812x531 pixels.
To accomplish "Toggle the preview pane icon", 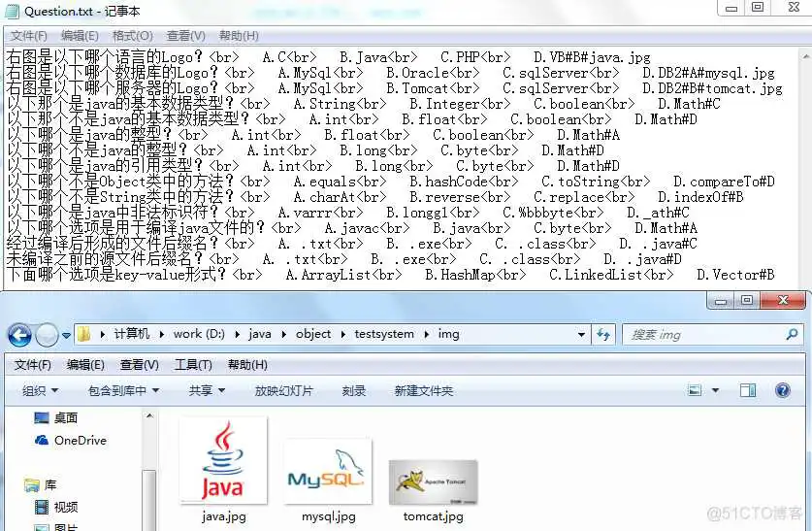I will click(748, 390).
